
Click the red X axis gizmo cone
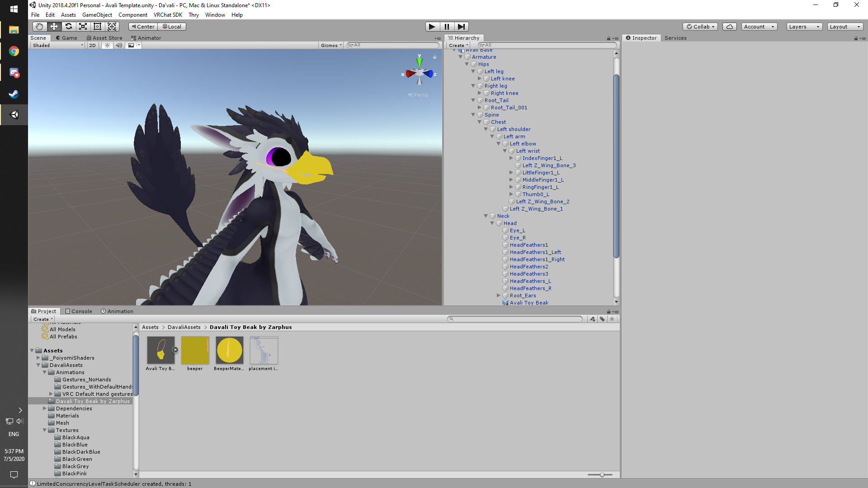[410, 73]
